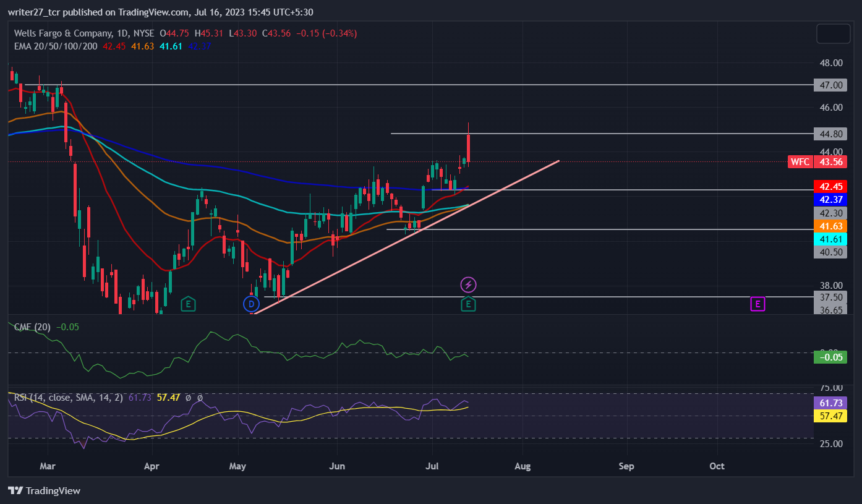Click the Jul label on time axis
This screenshot has width=862, height=504.
pyautogui.click(x=432, y=466)
